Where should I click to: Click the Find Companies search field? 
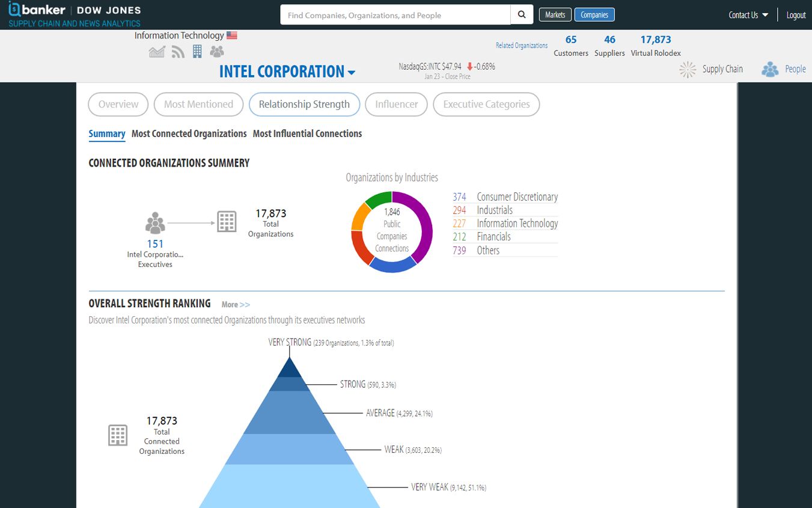395,15
